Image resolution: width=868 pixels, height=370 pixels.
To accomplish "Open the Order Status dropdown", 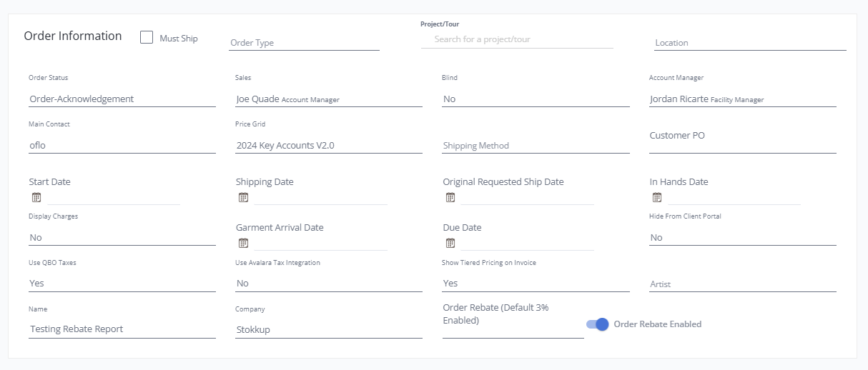I will tap(122, 99).
